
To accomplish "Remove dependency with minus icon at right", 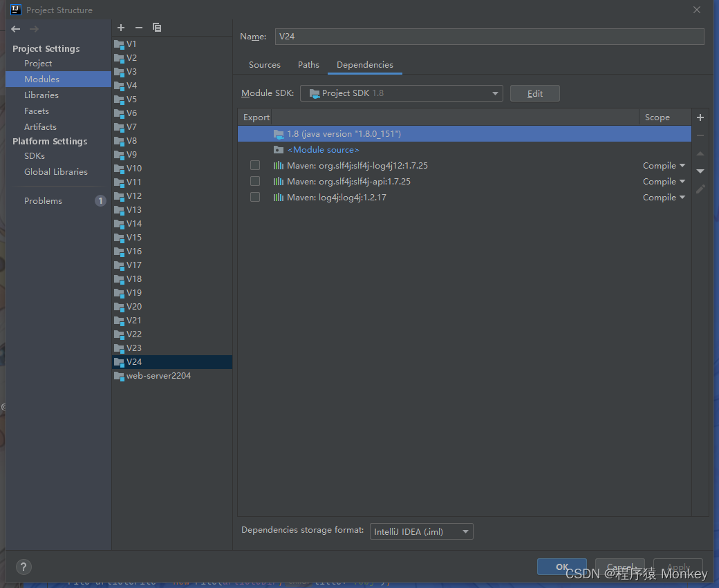I will pos(700,135).
